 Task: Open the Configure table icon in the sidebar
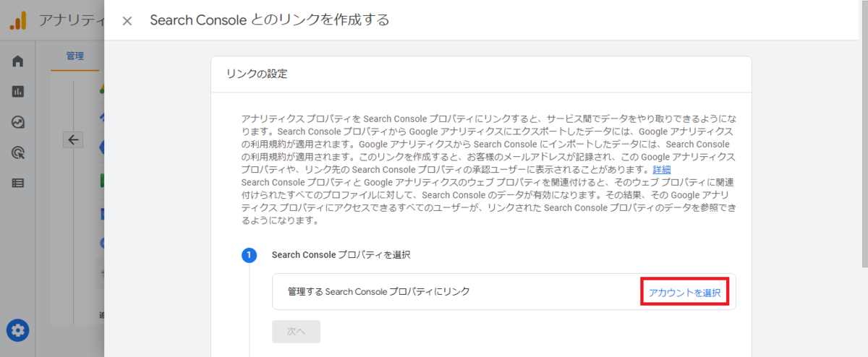(x=18, y=183)
